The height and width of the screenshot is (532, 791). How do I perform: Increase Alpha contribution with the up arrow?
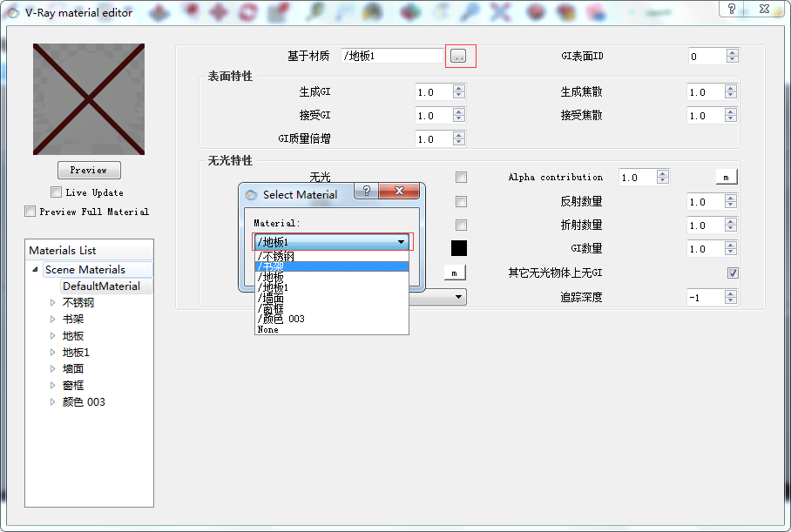click(x=663, y=173)
